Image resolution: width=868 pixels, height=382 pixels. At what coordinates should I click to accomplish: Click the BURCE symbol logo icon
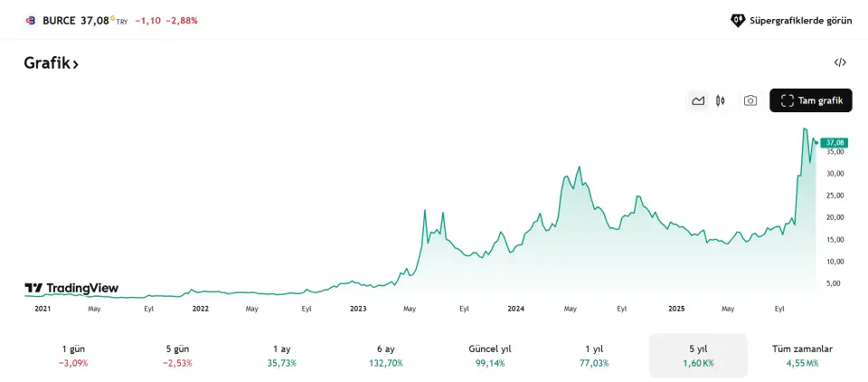coord(30,20)
